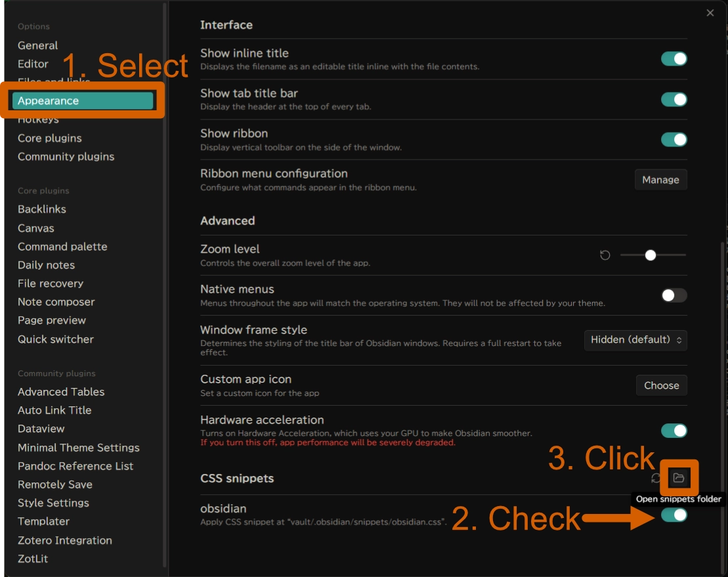Toggle the obsidian CSS snippet switch
The width and height of the screenshot is (728, 577).
click(x=674, y=515)
